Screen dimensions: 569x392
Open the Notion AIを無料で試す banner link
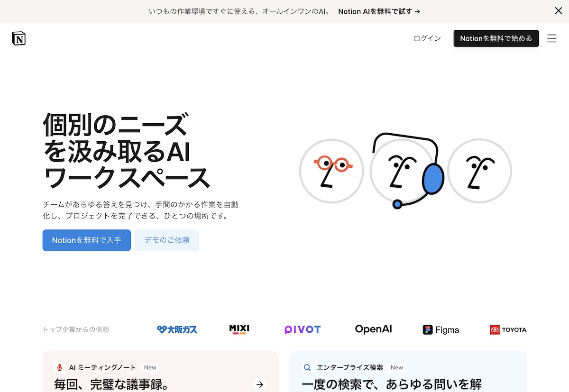pos(379,11)
